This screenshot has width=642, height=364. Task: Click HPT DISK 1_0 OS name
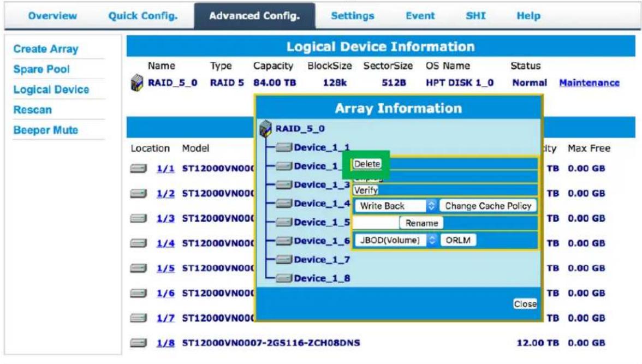[x=460, y=83]
